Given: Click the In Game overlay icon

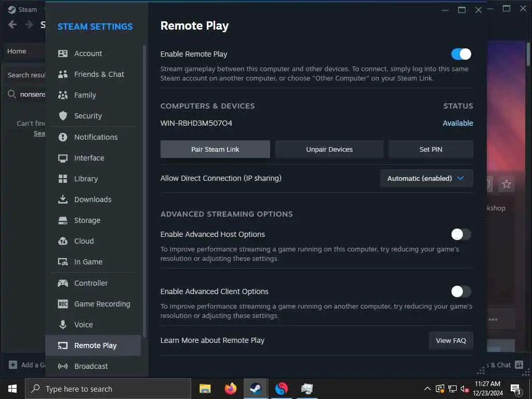Looking at the screenshot, I should pyautogui.click(x=63, y=262).
